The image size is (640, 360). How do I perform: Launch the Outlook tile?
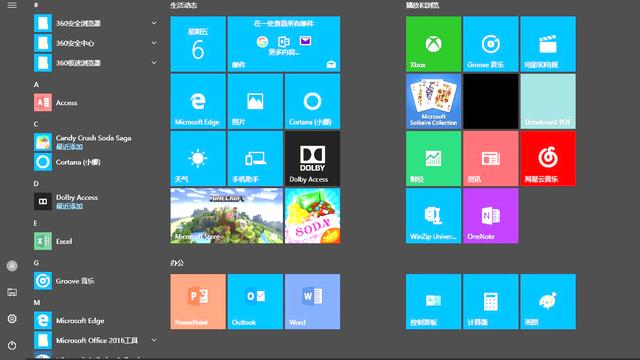point(255,301)
